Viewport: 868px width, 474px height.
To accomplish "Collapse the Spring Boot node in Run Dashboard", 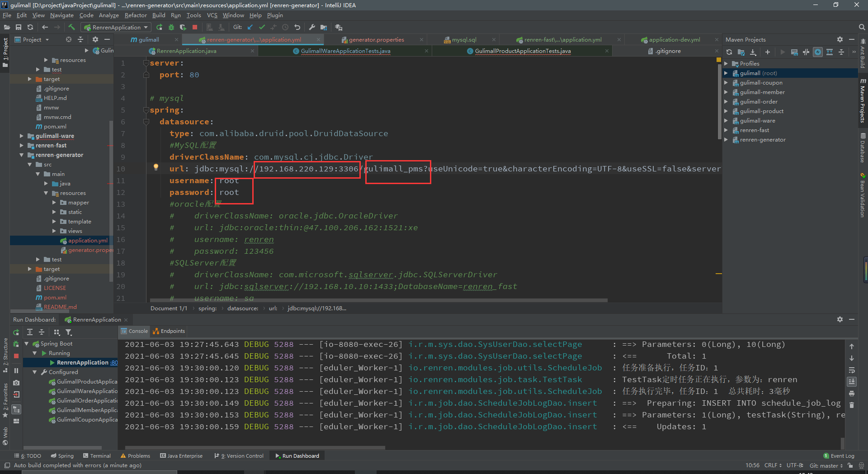I will 26,344.
